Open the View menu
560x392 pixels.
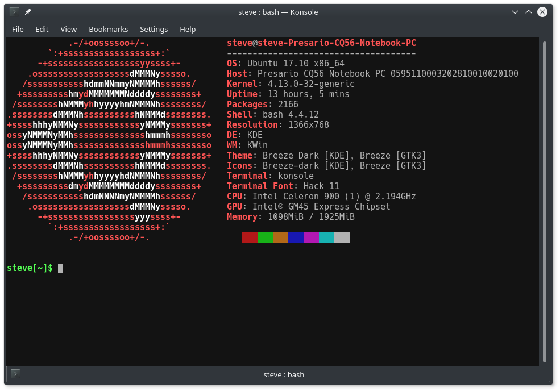(68, 29)
